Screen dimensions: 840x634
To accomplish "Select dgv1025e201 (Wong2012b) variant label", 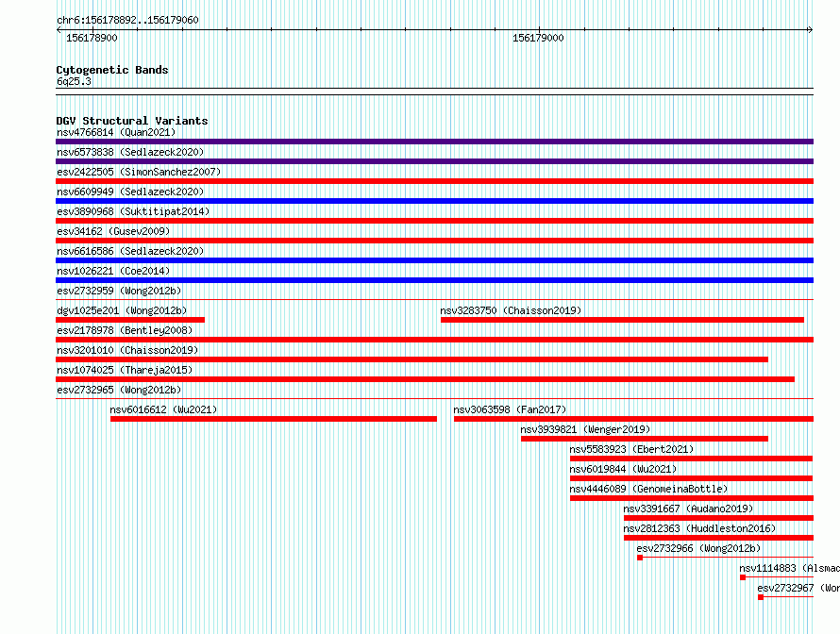I will (122, 310).
